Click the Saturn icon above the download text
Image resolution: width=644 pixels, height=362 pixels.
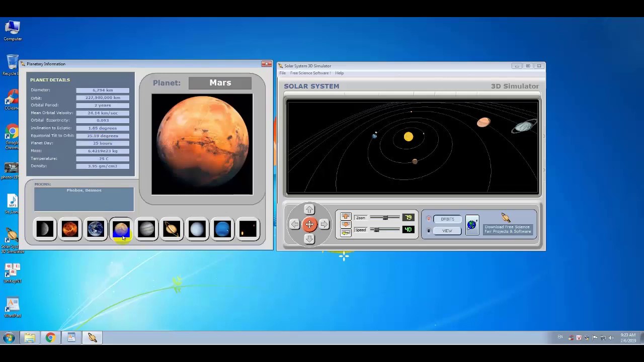(x=506, y=218)
